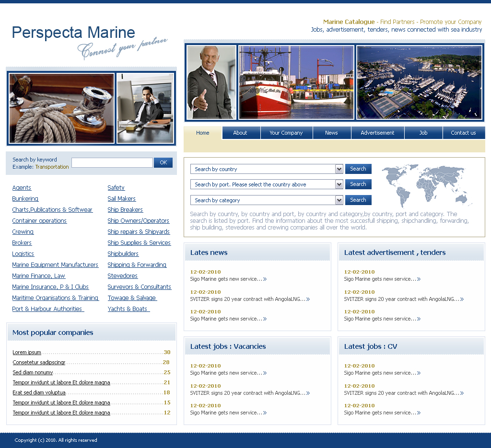The image size is (491, 448).
Task: Open Sed diam nonumy company link
Action: click(33, 372)
